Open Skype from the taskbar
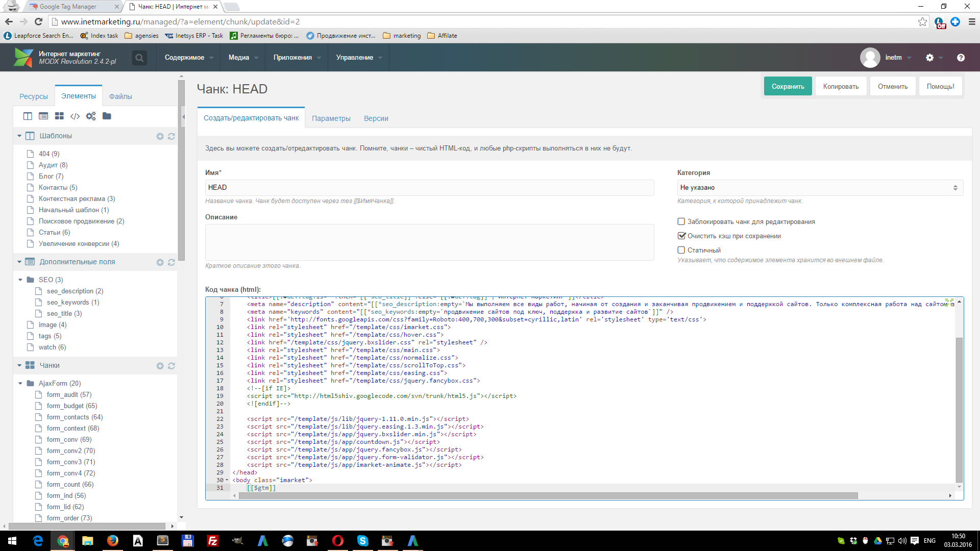980x551 pixels. click(x=363, y=541)
